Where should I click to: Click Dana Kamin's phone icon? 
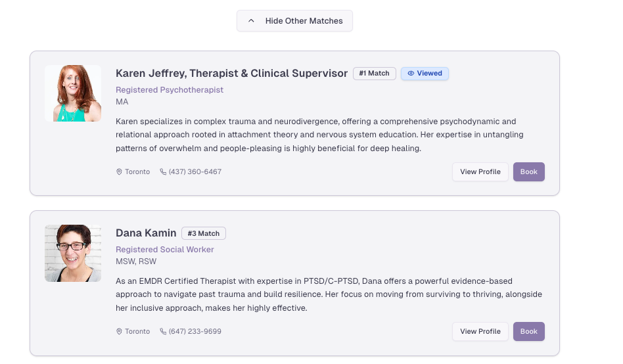click(163, 332)
